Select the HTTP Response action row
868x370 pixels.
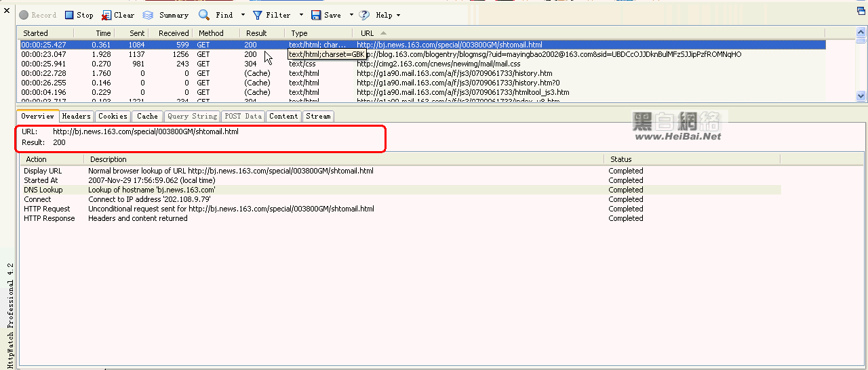click(x=401, y=218)
